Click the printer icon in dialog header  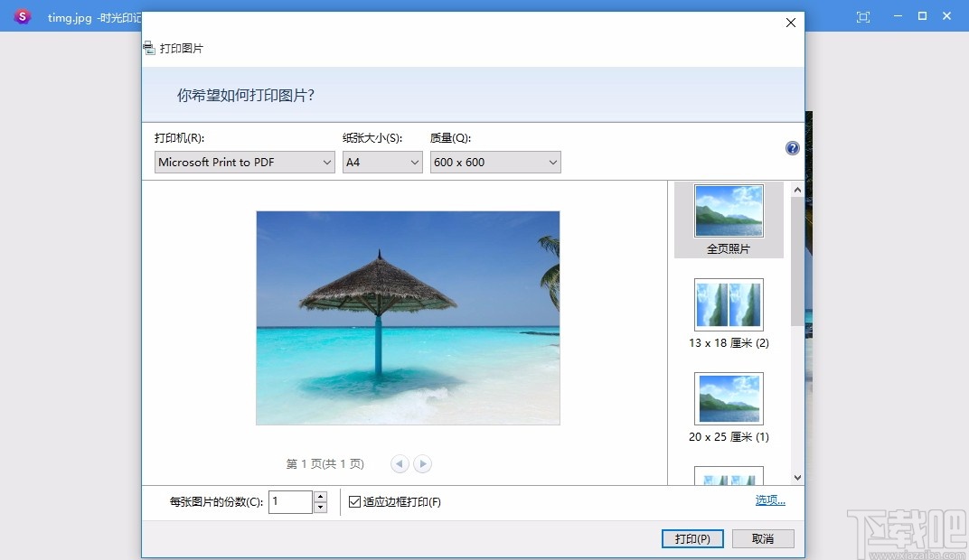point(148,48)
